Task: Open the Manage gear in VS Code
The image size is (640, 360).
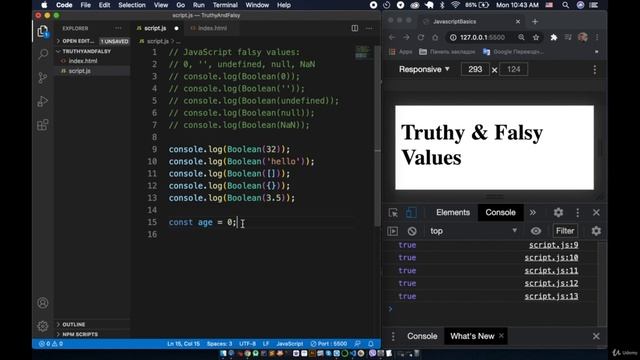Action: 43,326
